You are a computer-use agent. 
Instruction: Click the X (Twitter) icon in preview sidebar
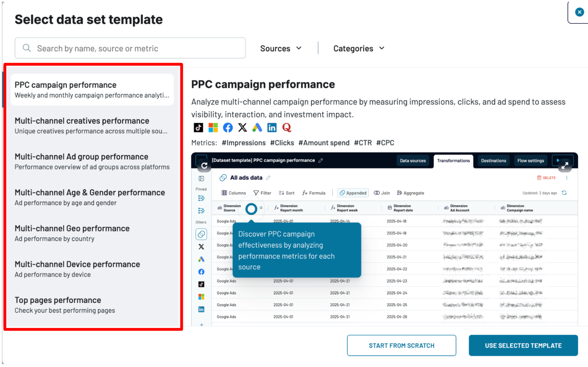pos(201,247)
